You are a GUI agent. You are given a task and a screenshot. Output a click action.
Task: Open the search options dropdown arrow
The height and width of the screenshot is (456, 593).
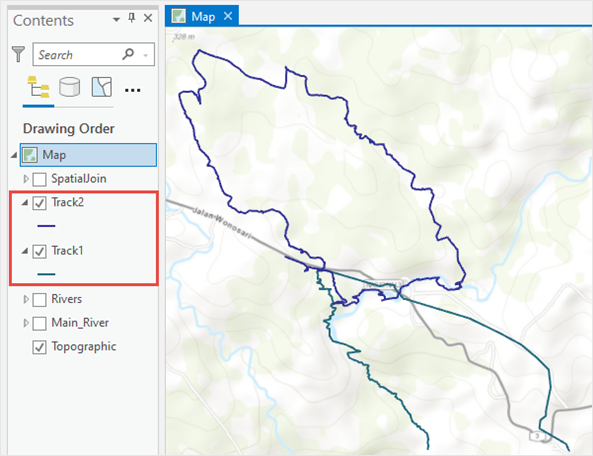click(x=146, y=55)
